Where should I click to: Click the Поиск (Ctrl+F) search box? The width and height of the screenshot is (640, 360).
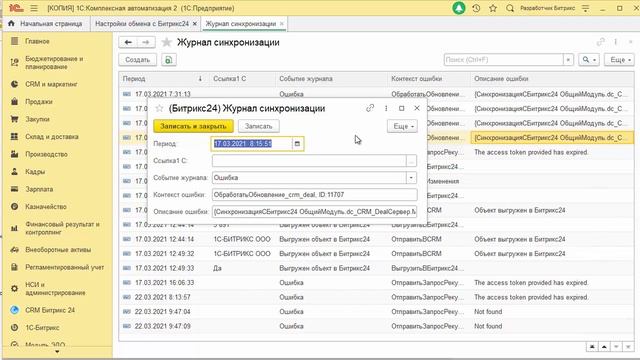pos(504,60)
